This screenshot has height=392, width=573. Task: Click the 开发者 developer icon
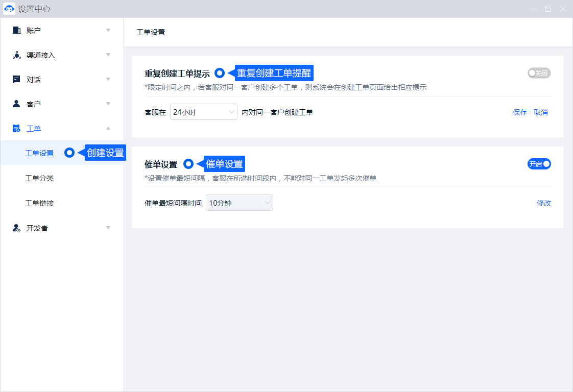[x=16, y=228]
